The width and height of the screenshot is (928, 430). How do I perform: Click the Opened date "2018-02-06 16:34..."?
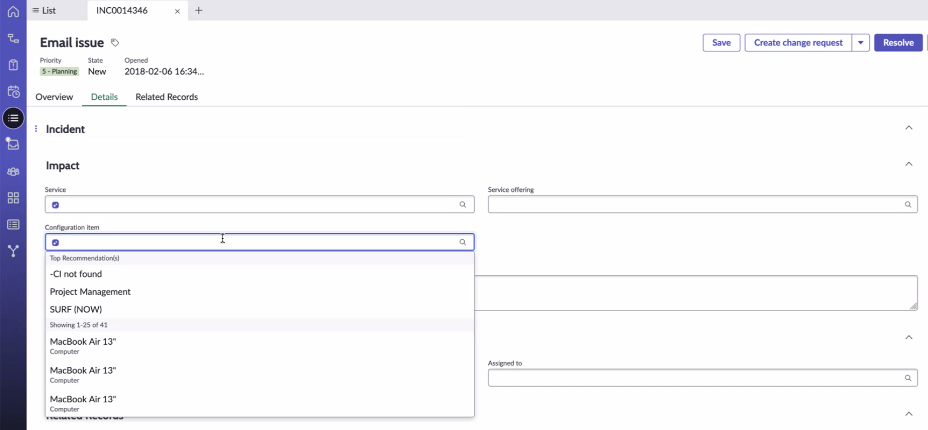click(165, 72)
